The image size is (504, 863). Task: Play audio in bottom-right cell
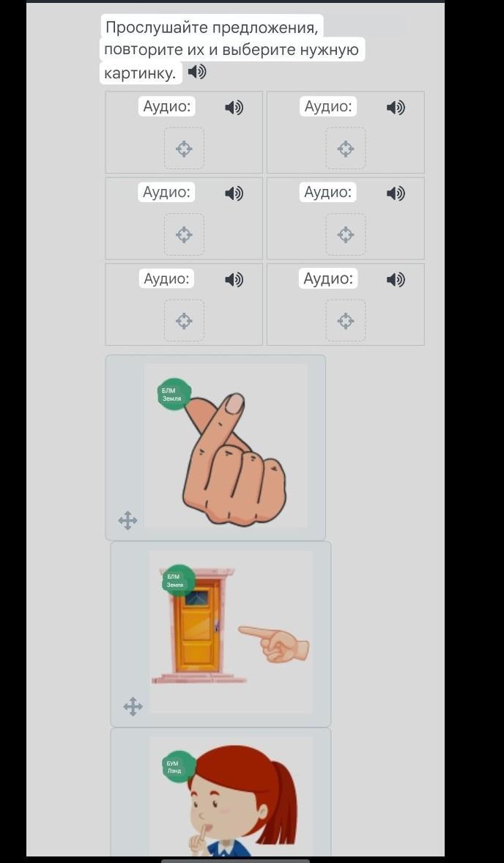(x=396, y=280)
